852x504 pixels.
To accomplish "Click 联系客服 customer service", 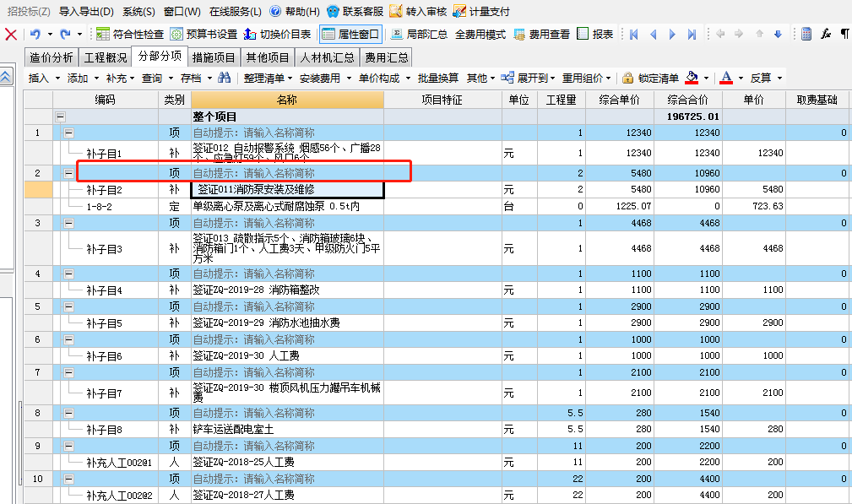I will pos(355,12).
